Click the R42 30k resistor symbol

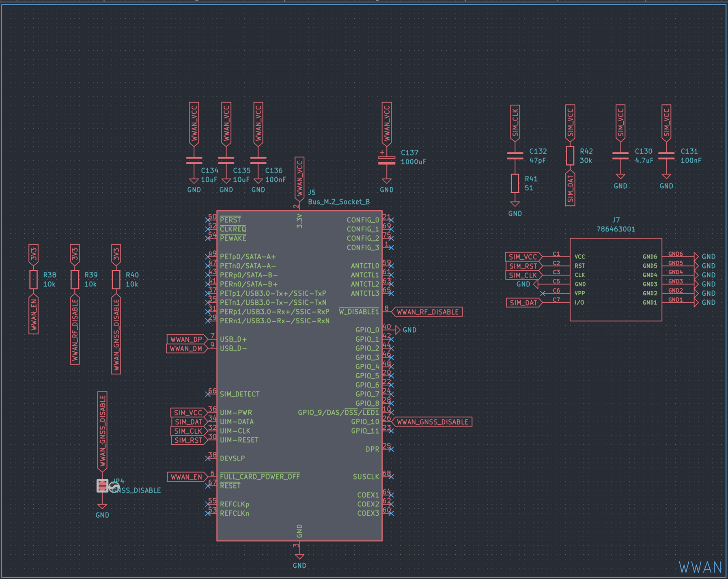(570, 156)
